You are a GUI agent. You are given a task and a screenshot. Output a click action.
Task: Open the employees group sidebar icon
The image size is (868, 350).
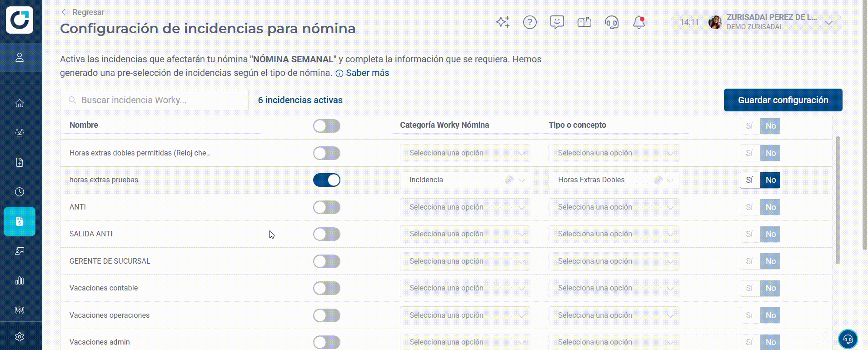pyautogui.click(x=20, y=133)
